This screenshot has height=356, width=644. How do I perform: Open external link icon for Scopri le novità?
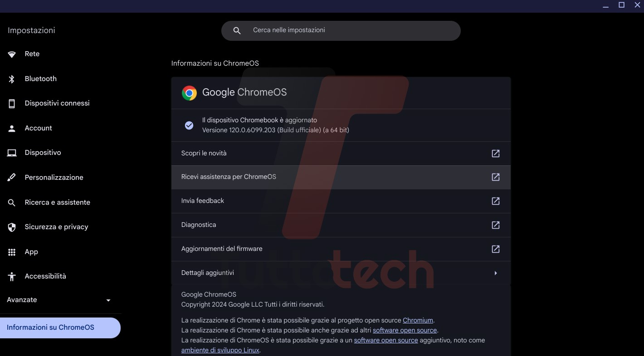pyautogui.click(x=496, y=154)
